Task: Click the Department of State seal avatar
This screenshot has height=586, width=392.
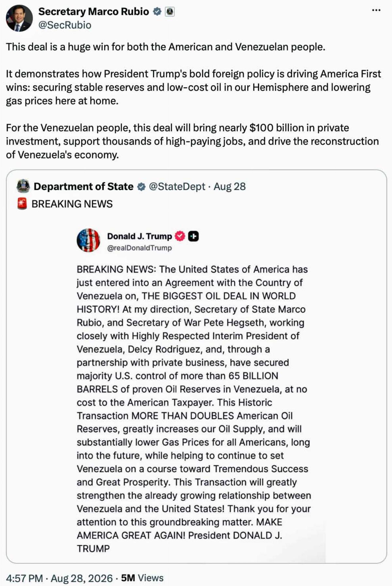Action: [x=23, y=186]
